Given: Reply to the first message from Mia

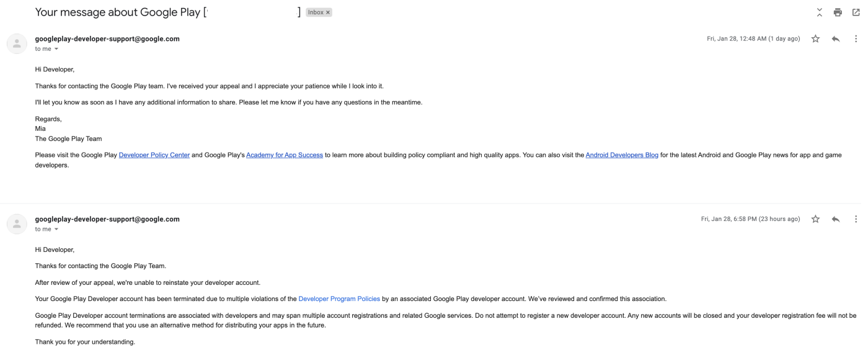Looking at the screenshot, I should point(836,39).
